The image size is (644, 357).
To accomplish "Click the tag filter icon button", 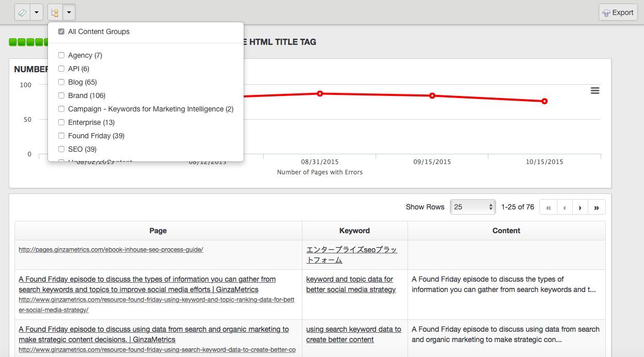I will click(23, 12).
